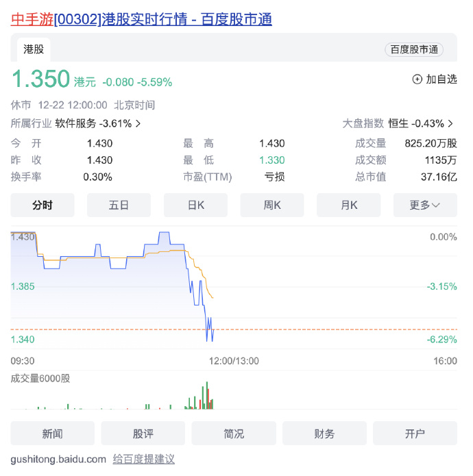Switch to the 周K chart tab

click(x=272, y=205)
